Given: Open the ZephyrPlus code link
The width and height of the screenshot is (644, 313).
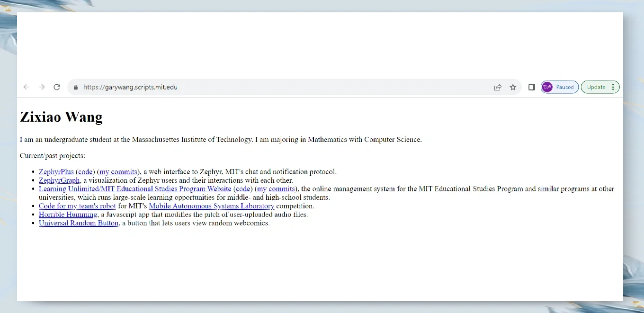Looking at the screenshot, I should [85, 172].
